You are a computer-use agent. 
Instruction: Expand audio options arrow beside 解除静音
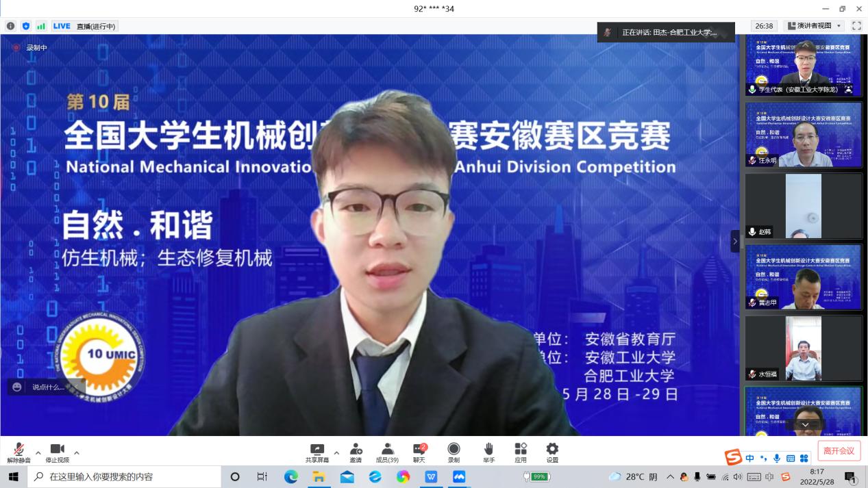point(38,452)
